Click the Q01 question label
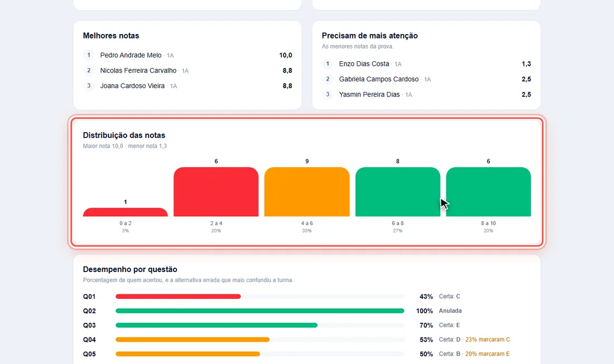 click(x=89, y=297)
